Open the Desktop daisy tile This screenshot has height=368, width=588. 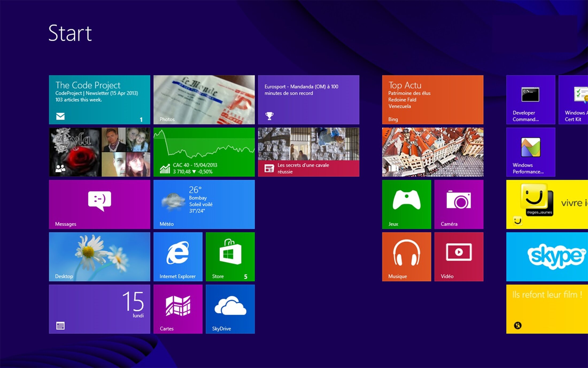pyautogui.click(x=99, y=256)
